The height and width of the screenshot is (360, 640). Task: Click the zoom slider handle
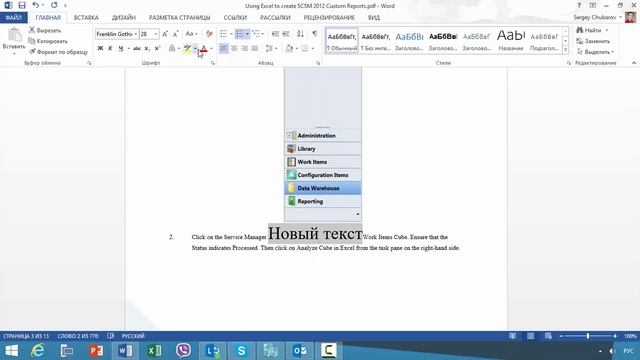(x=588, y=336)
